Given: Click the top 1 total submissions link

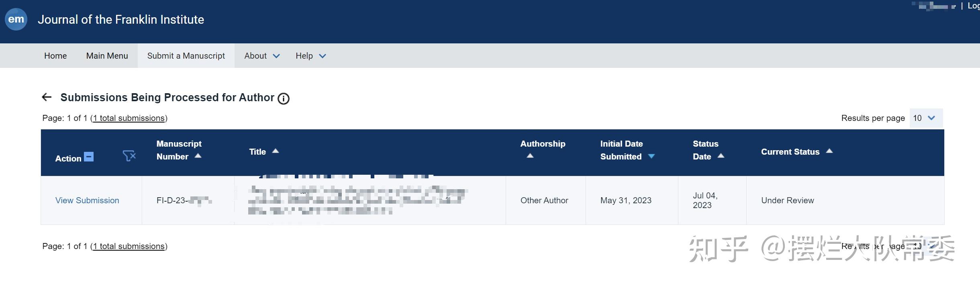Looking at the screenshot, I should [x=129, y=118].
